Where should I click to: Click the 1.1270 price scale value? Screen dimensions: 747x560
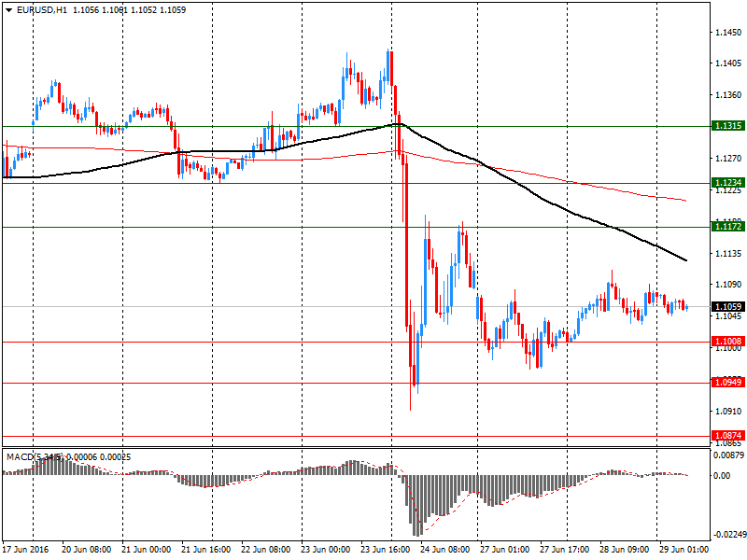pyautogui.click(x=728, y=158)
